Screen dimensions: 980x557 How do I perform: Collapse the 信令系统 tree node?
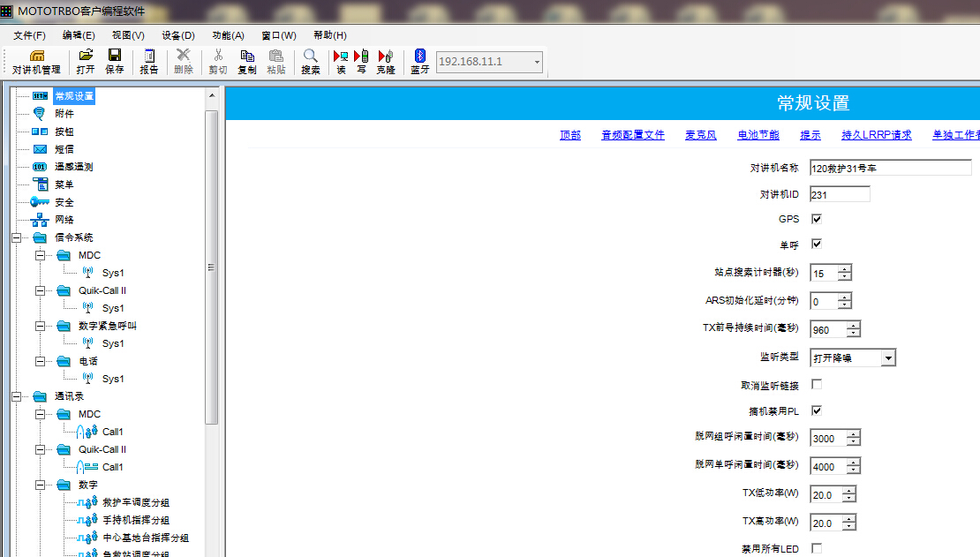pyautogui.click(x=17, y=237)
